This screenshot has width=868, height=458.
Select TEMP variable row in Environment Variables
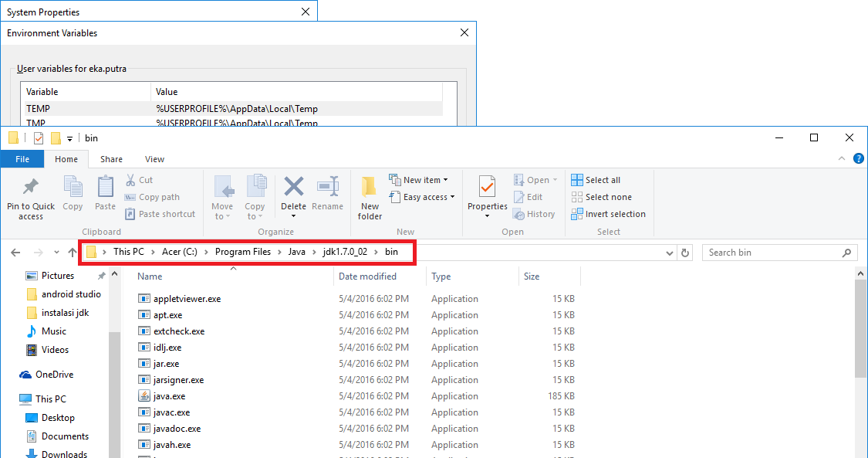231,109
